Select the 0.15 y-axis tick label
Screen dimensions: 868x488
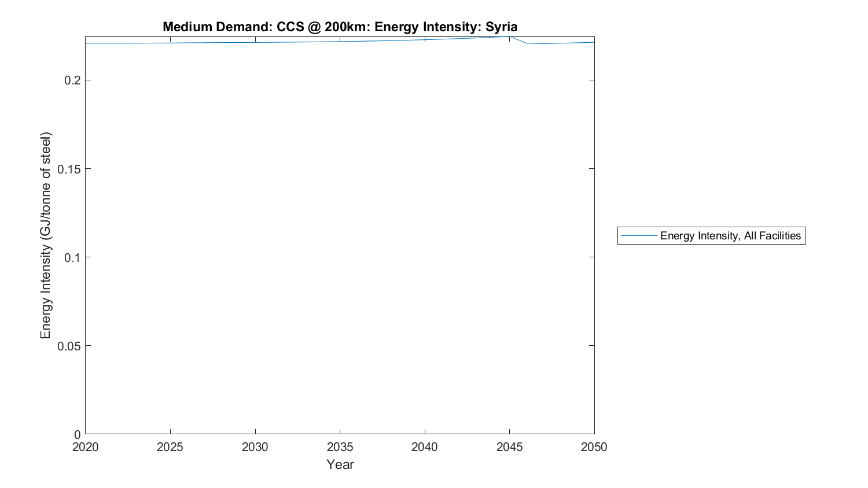click(x=69, y=169)
